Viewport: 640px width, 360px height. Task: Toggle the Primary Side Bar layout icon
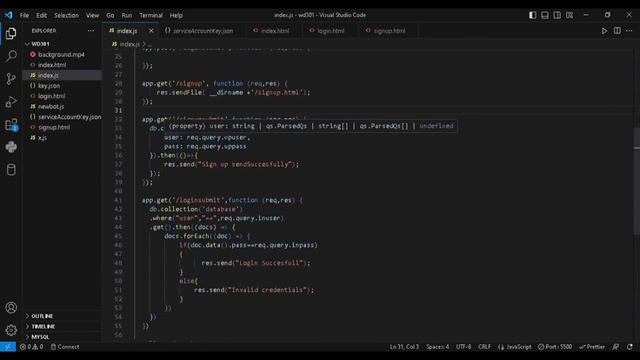pos(532,15)
